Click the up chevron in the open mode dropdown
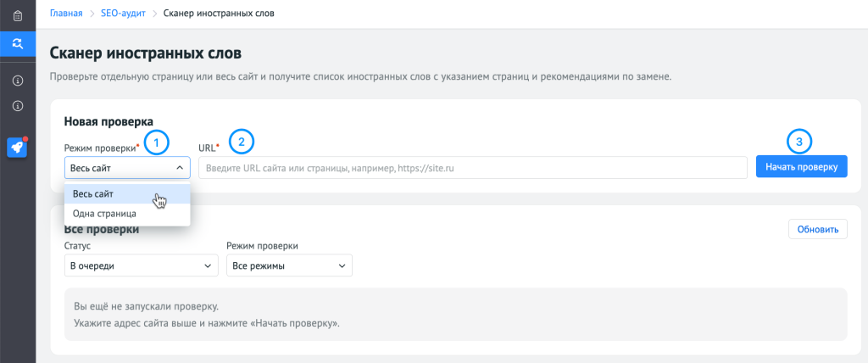 (180, 168)
